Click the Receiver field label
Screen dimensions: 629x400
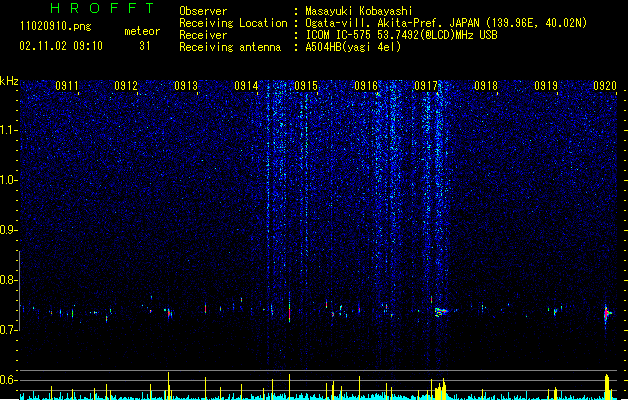coord(203,35)
